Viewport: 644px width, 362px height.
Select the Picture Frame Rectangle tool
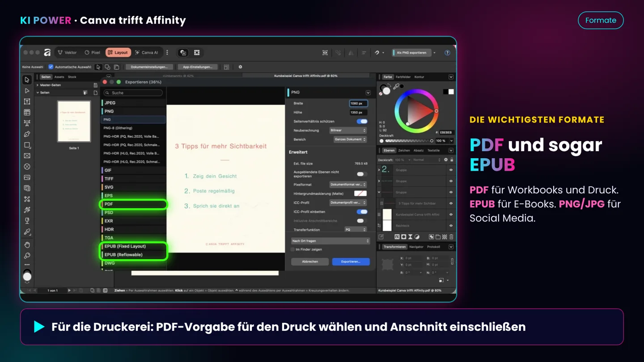pyautogui.click(x=27, y=156)
